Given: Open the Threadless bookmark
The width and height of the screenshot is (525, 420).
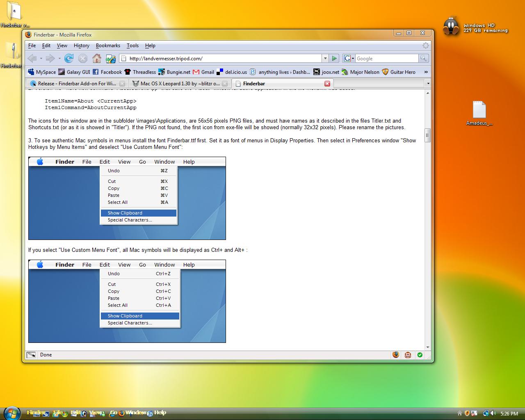Looking at the screenshot, I should pos(140,72).
